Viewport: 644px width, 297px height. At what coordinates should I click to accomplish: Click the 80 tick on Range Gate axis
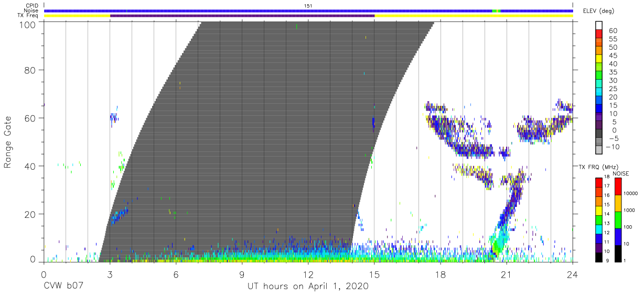30,70
